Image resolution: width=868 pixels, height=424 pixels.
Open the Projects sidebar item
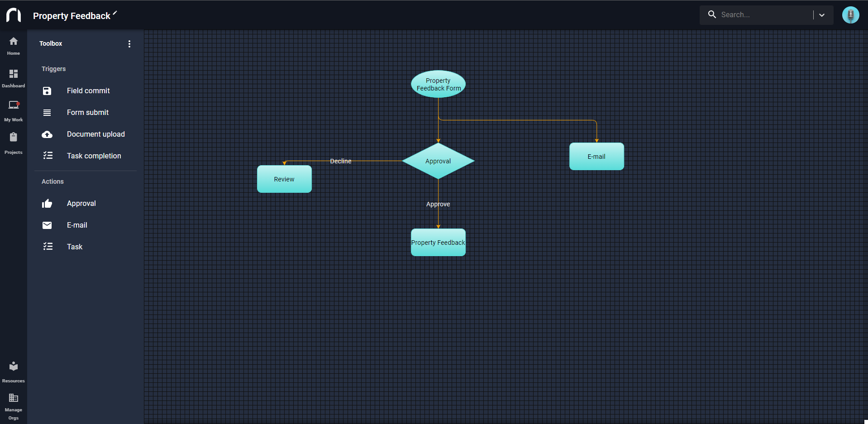(x=13, y=140)
